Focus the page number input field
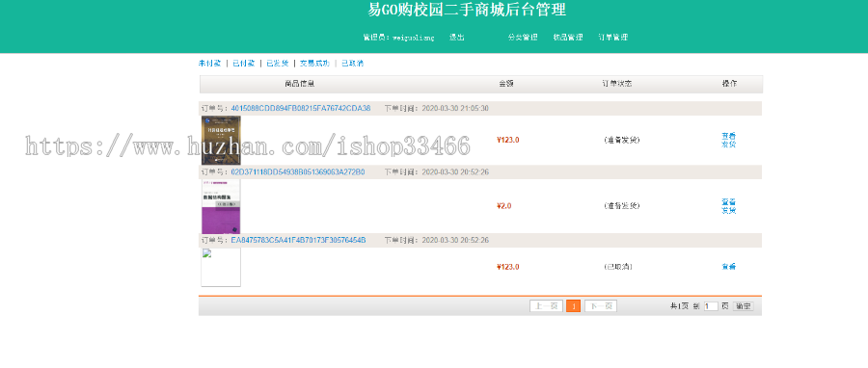The width and height of the screenshot is (868, 368). 712,306
